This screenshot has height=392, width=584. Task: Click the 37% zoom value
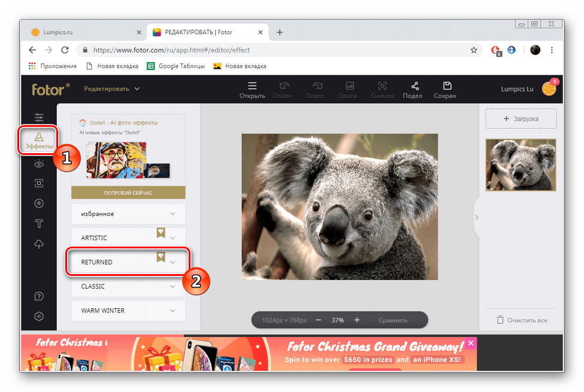[x=337, y=320]
